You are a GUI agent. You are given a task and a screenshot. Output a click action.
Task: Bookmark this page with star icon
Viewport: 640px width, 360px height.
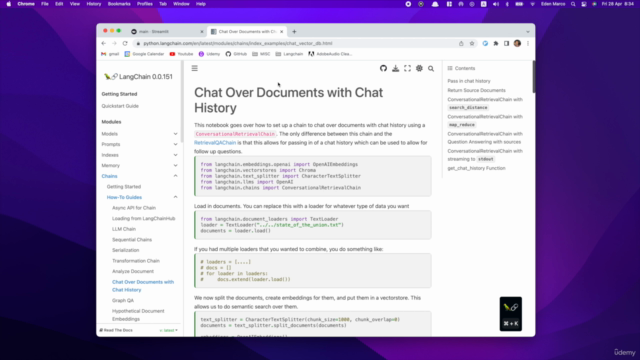click(x=472, y=43)
